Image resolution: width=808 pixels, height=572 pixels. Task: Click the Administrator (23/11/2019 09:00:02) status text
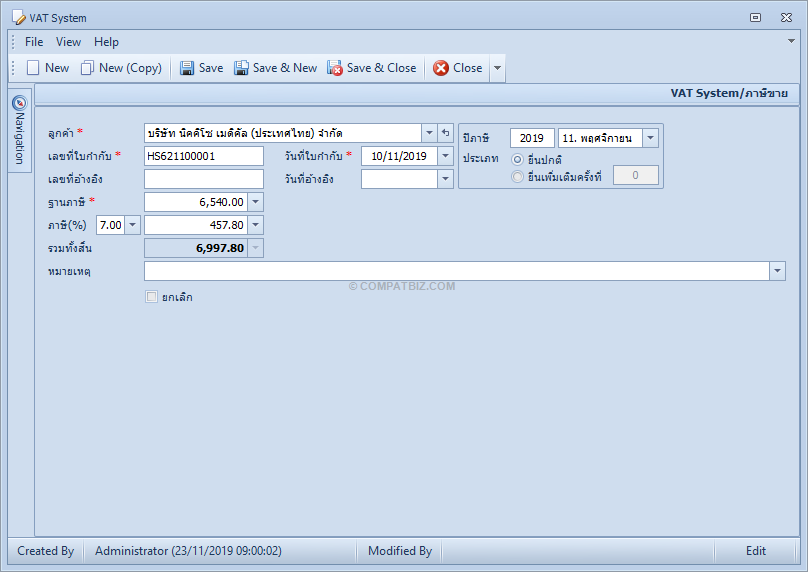click(x=188, y=551)
